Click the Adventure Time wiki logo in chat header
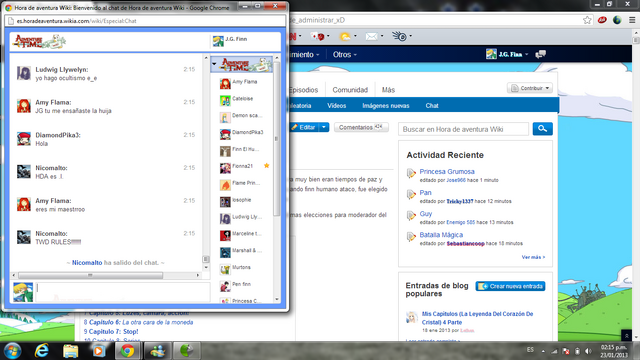 tap(39, 41)
